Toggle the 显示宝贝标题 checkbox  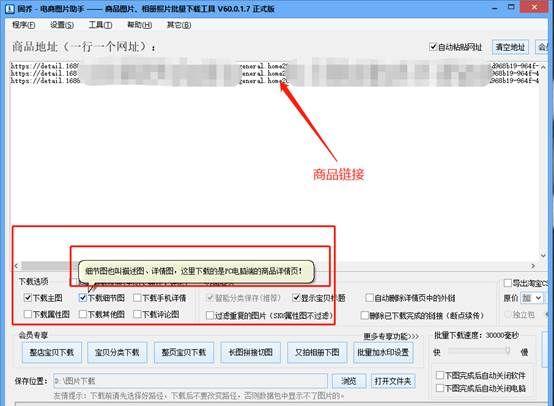click(296, 298)
